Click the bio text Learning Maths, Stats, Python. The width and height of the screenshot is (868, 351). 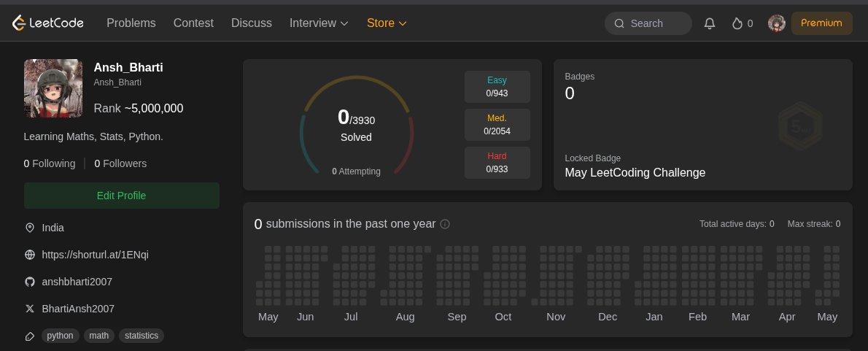tap(93, 136)
